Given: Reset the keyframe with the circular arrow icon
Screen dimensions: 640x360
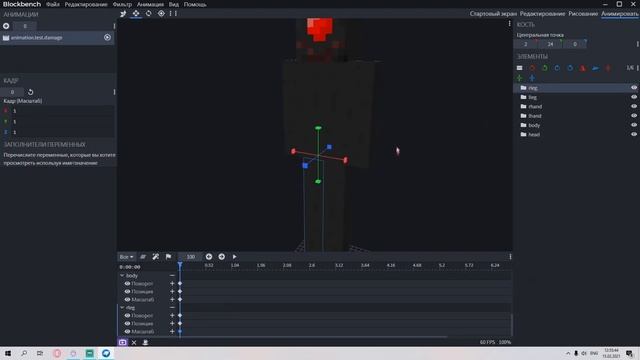Looking at the screenshot, I should (x=31, y=92).
